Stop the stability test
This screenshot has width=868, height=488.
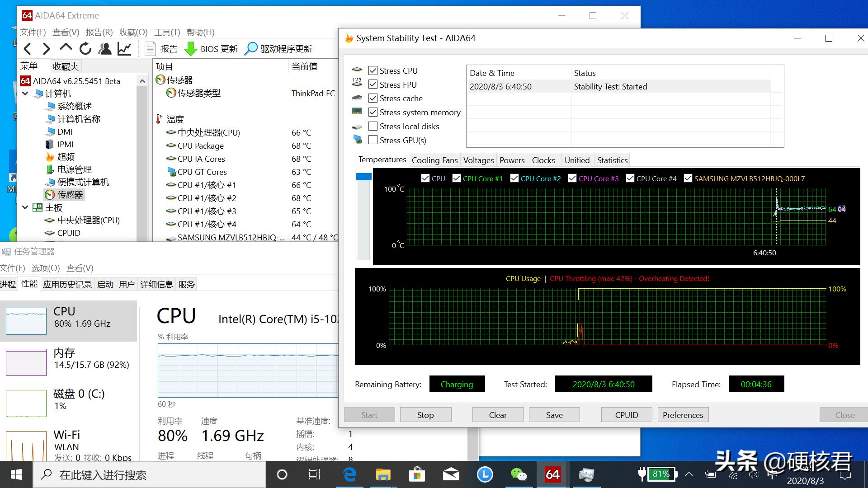click(x=425, y=414)
